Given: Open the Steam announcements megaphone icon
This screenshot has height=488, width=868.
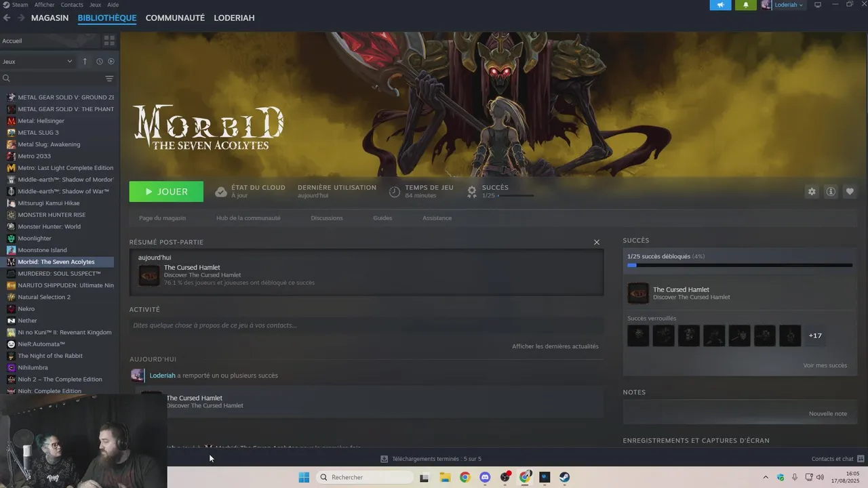Looking at the screenshot, I should (721, 5).
